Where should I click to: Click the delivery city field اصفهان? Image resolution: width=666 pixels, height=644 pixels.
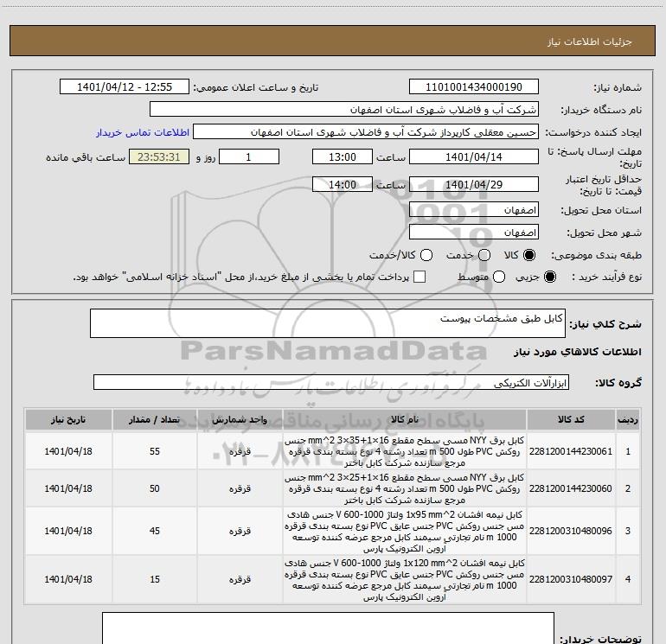coord(474,233)
